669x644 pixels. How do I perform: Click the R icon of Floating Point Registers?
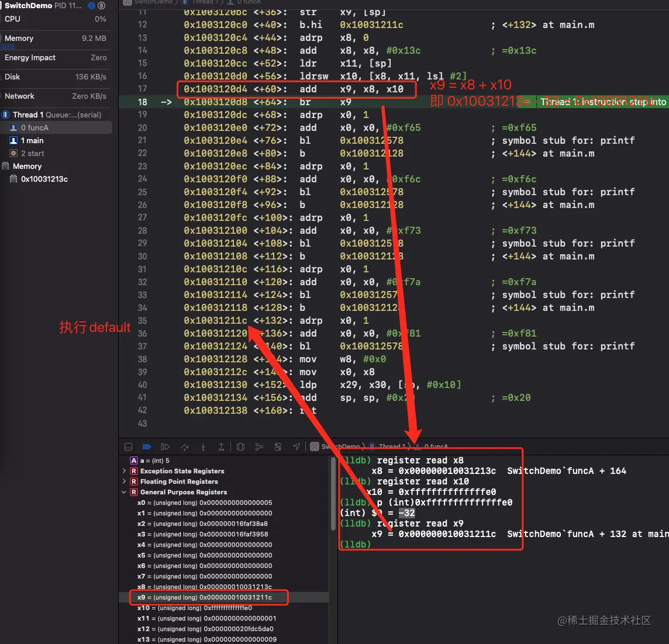coord(134,482)
